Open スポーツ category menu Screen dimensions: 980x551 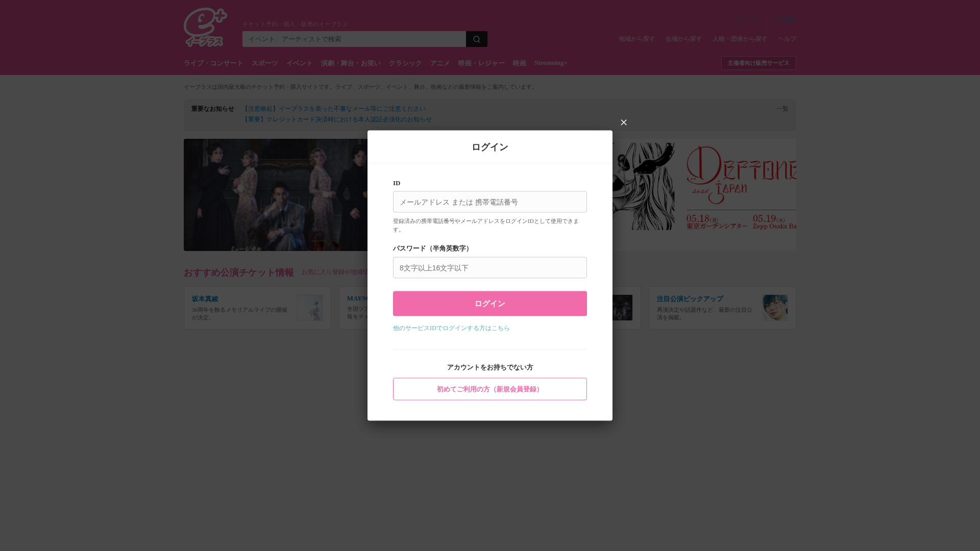coord(264,63)
